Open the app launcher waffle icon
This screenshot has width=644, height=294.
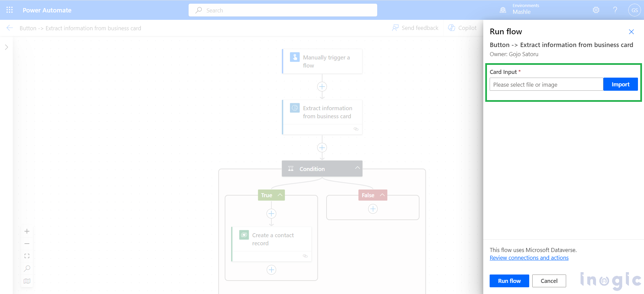pos(10,10)
